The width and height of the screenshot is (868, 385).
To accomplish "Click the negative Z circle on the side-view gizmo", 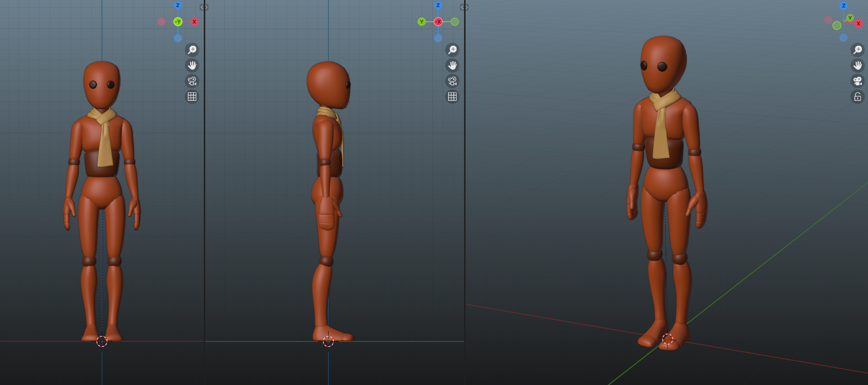I will click(438, 38).
